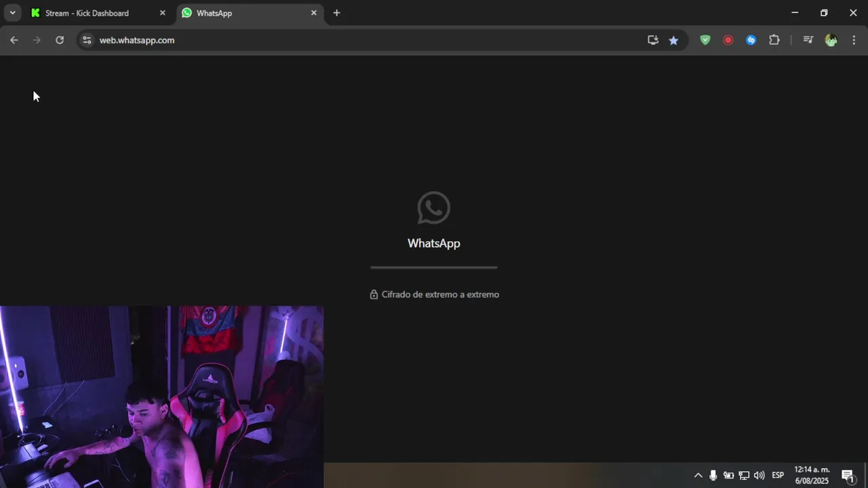Reload the WhatsApp page

click(x=60, y=40)
